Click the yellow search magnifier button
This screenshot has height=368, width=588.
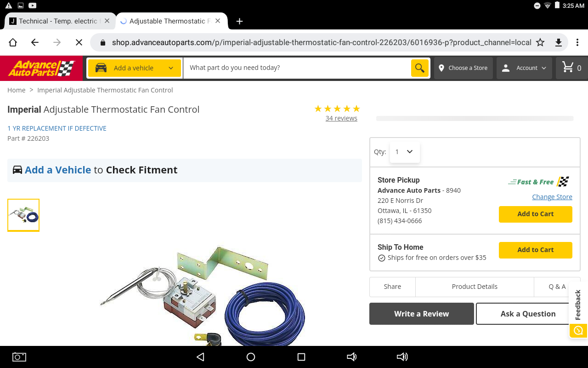[x=419, y=68]
